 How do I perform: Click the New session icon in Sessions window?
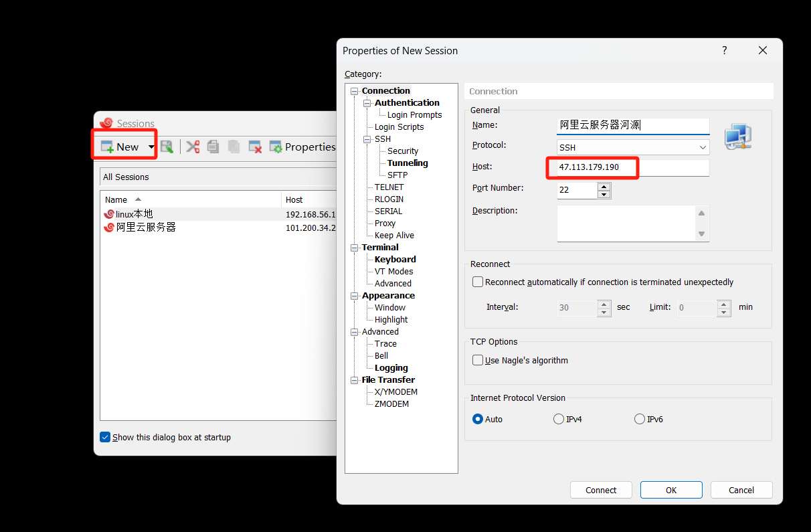[107, 147]
